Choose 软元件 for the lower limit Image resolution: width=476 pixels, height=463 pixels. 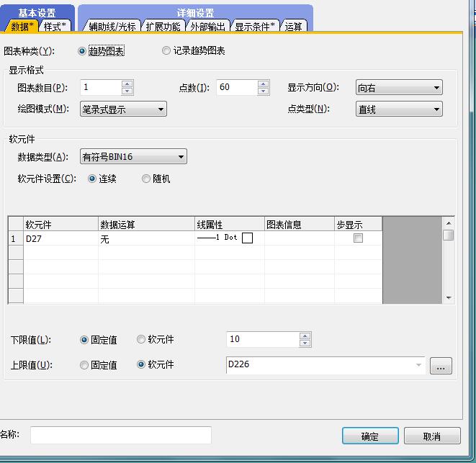coord(141,339)
